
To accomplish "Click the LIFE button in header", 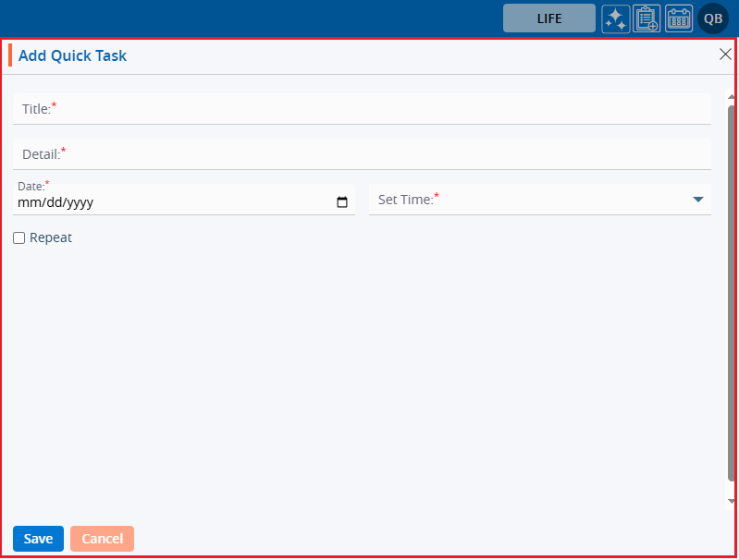I will [548, 18].
